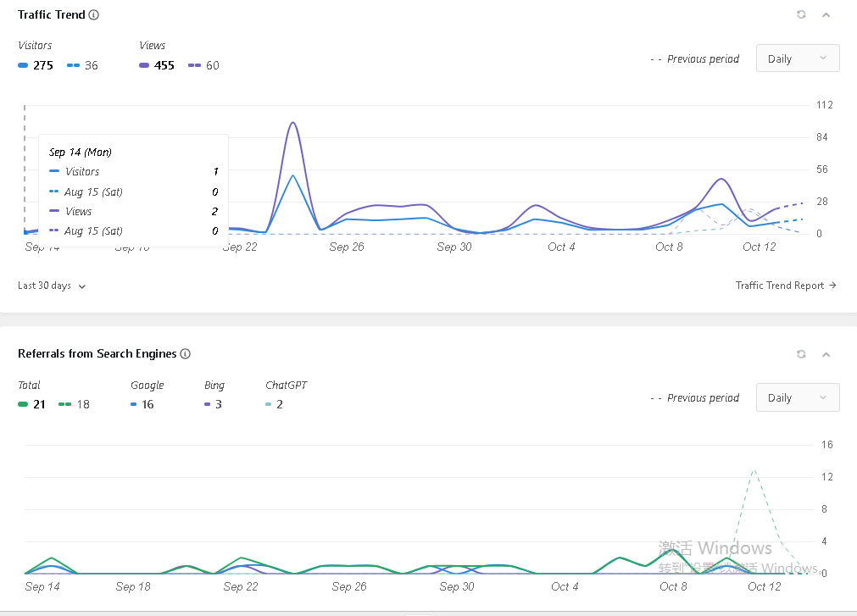Toggle the Views 455 series legend
The width and height of the screenshot is (857, 616).
tap(157, 65)
